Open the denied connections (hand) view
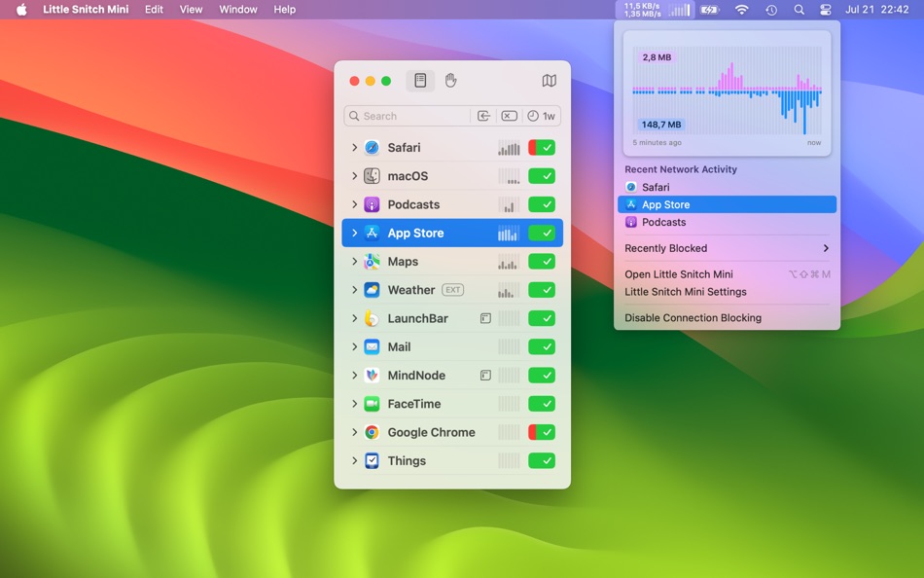924x578 pixels. 450,81
